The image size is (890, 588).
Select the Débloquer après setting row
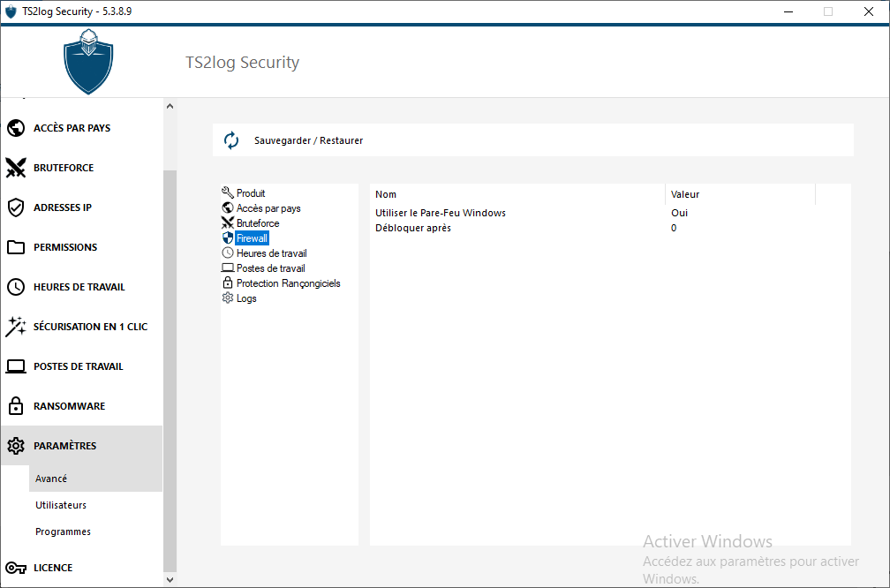click(610, 228)
